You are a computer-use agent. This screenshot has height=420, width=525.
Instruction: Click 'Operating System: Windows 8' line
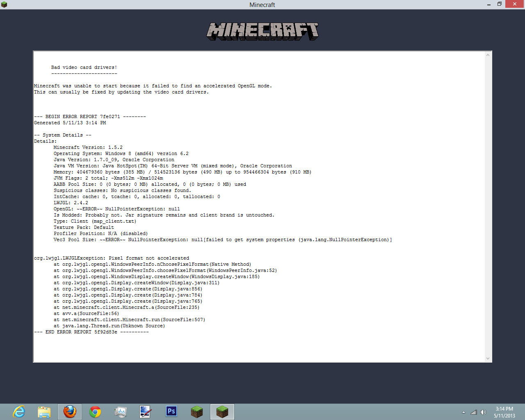click(121, 153)
